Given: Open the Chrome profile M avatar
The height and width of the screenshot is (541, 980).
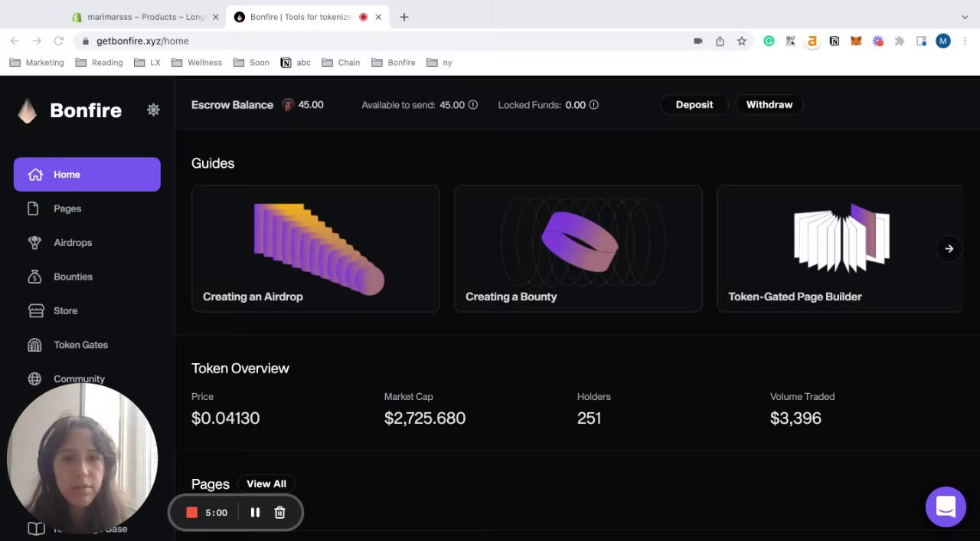Looking at the screenshot, I should [x=943, y=41].
